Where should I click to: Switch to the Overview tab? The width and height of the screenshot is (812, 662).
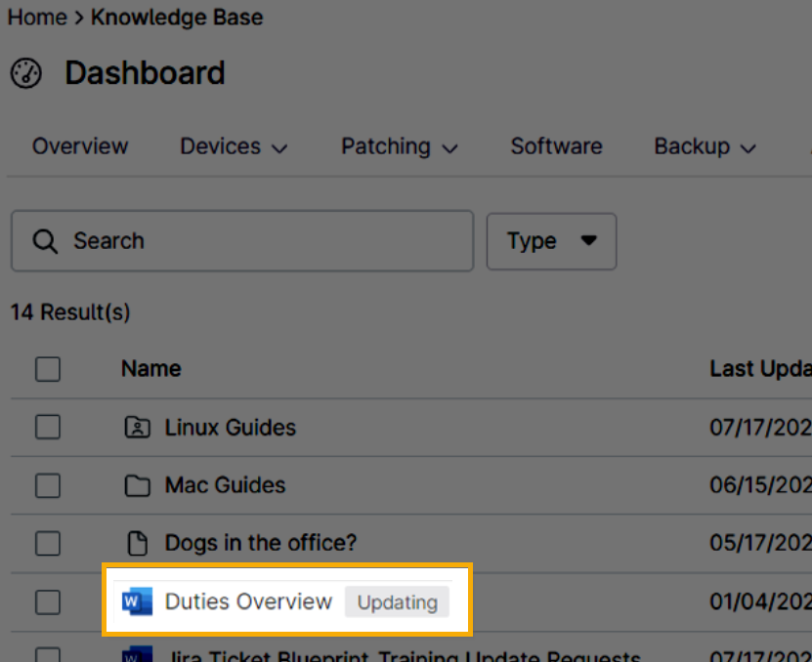[80, 146]
